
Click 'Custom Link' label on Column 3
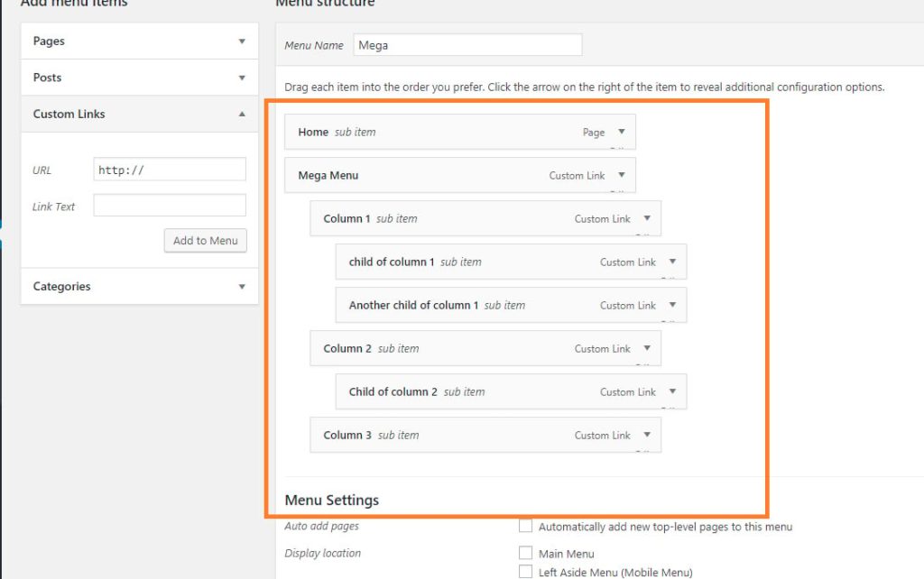[602, 436]
